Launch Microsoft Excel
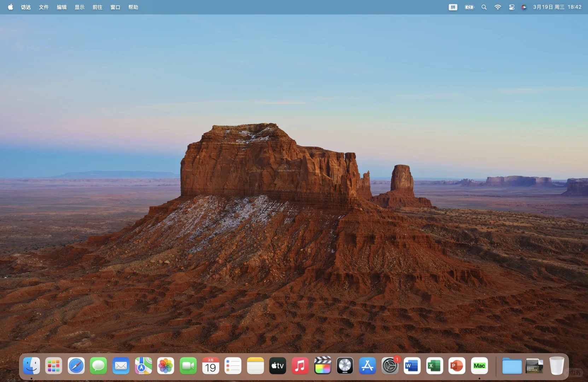Image resolution: width=588 pixels, height=382 pixels. [x=435, y=366]
